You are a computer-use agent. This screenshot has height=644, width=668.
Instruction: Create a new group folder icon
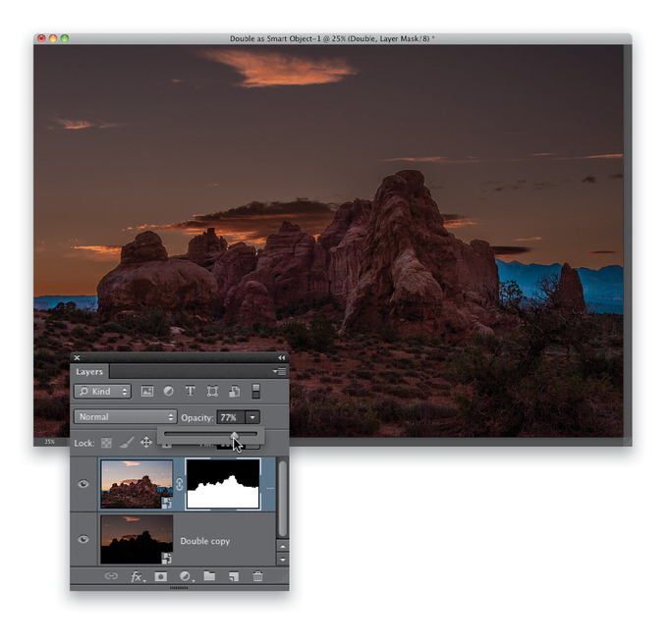pyautogui.click(x=209, y=576)
